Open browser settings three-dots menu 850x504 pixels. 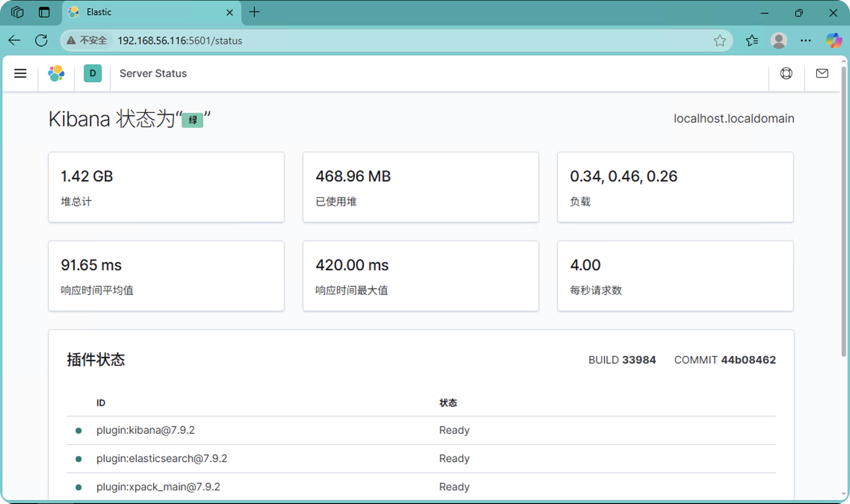[806, 40]
